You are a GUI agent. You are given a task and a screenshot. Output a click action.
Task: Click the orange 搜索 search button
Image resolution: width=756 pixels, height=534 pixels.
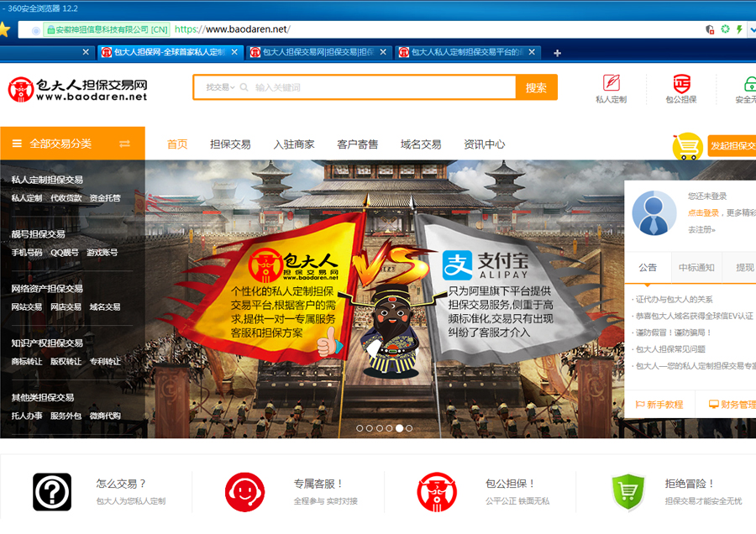536,87
